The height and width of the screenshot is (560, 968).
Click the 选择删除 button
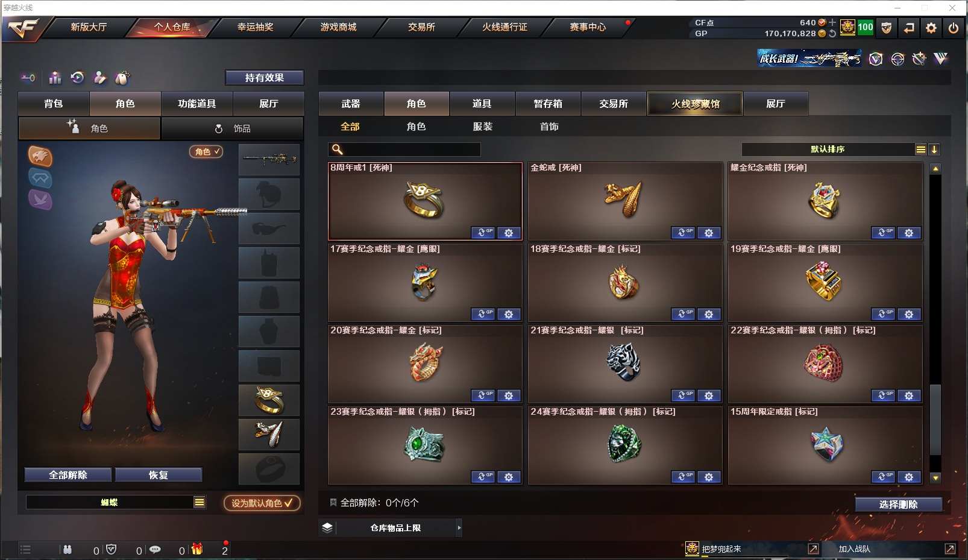(x=898, y=505)
